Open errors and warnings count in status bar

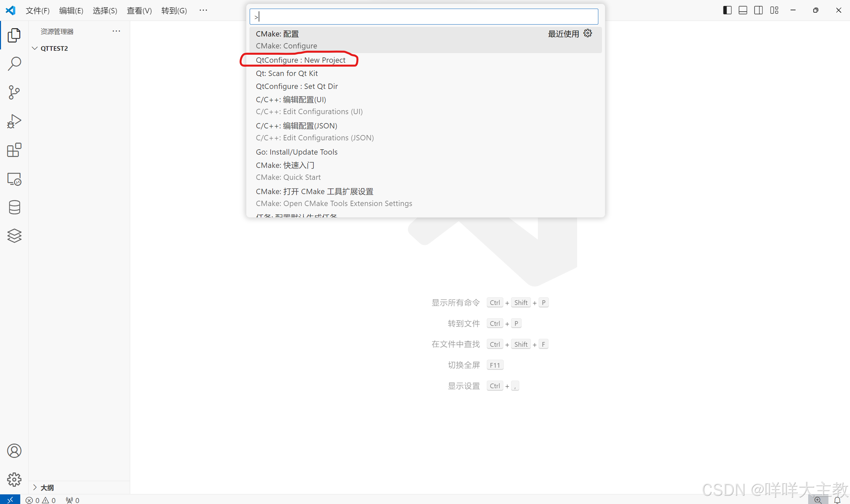pyautogui.click(x=41, y=500)
